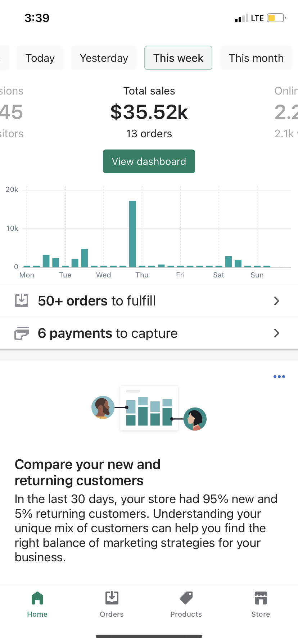Tap the battery status icon
Screen dimensions: 298x644
pyautogui.click(x=276, y=18)
